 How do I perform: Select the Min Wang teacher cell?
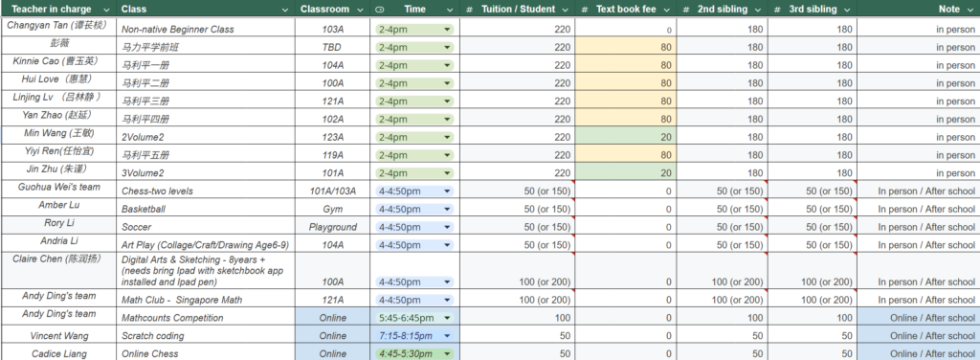[58, 136]
